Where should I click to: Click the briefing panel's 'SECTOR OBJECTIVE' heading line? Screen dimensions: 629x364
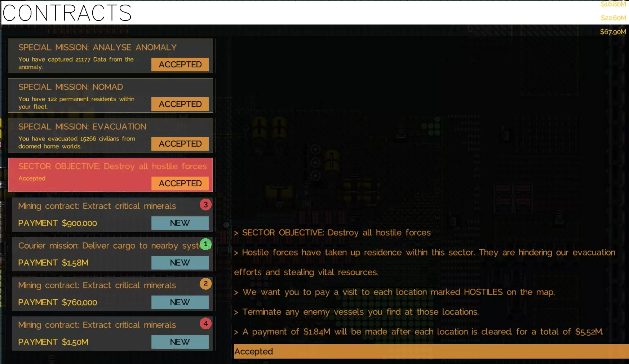coord(332,233)
